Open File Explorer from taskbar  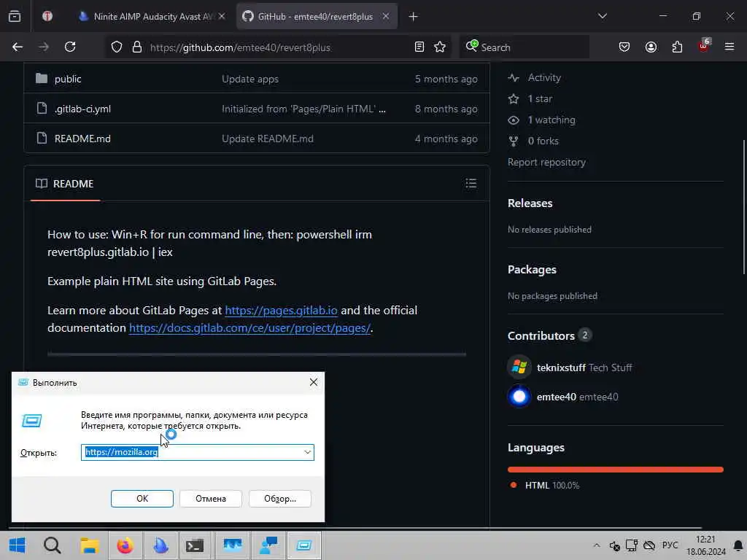coord(89,545)
